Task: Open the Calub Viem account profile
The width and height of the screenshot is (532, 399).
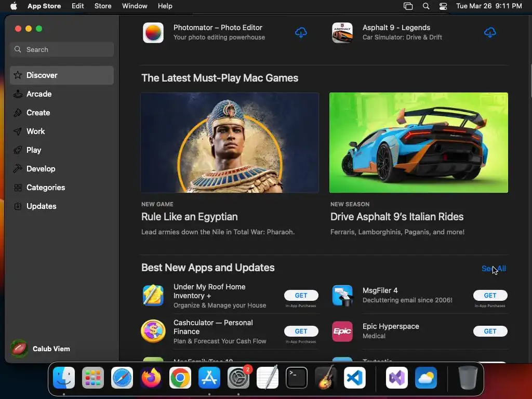Action: pyautogui.click(x=41, y=349)
